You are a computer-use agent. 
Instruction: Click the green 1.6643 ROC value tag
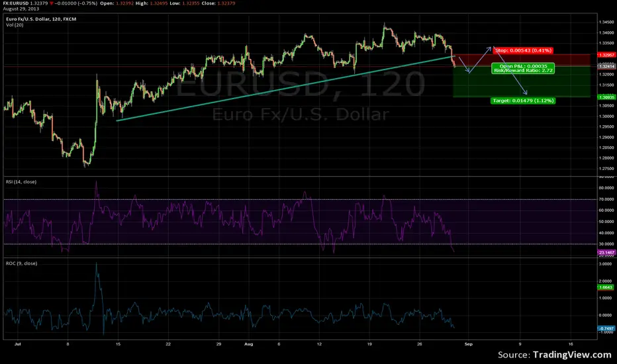tap(606, 287)
